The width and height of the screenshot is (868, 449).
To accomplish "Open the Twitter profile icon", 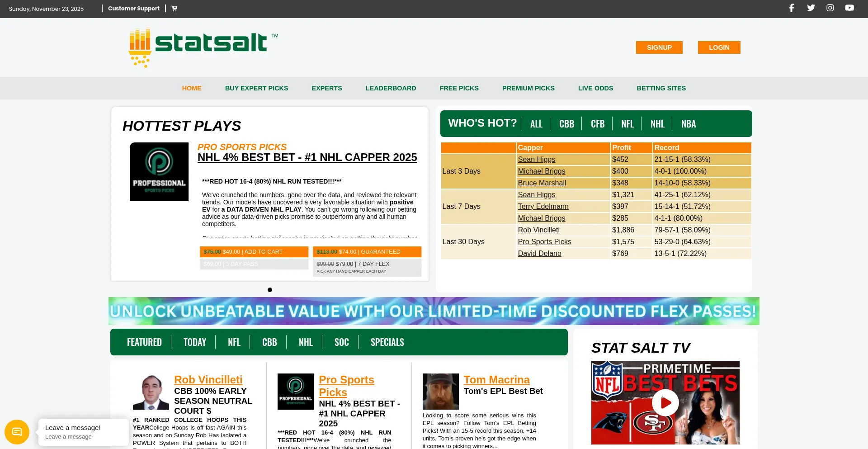I will [x=811, y=8].
